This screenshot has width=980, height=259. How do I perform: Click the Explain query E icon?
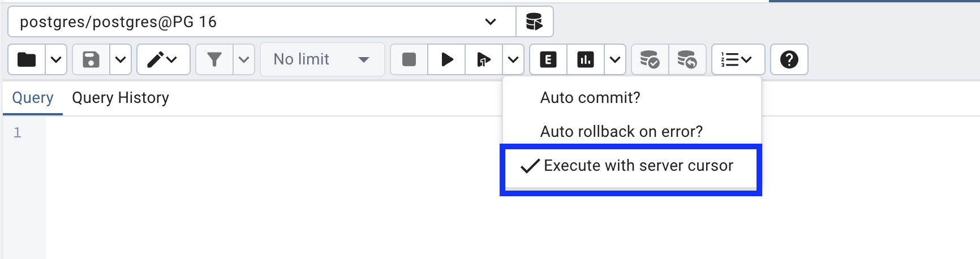pyautogui.click(x=548, y=59)
